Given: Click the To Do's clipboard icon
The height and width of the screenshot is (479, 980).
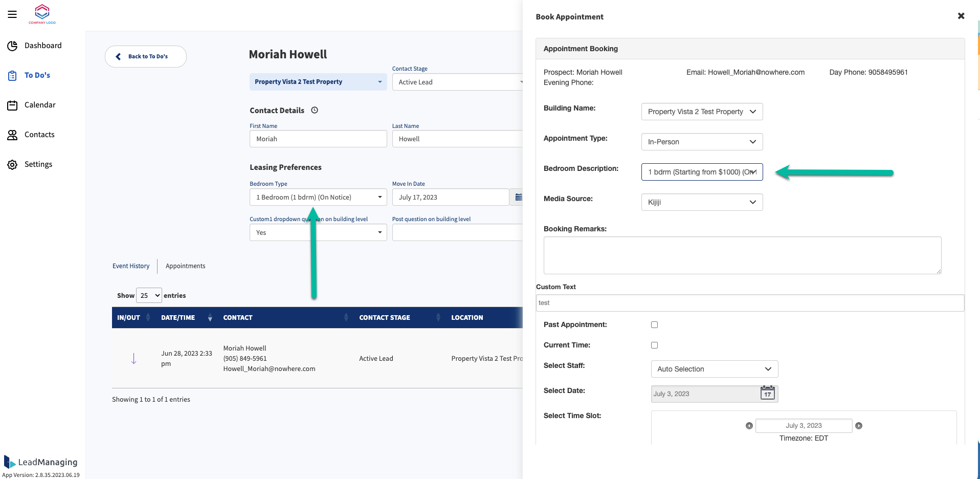Looking at the screenshot, I should 12,76.
